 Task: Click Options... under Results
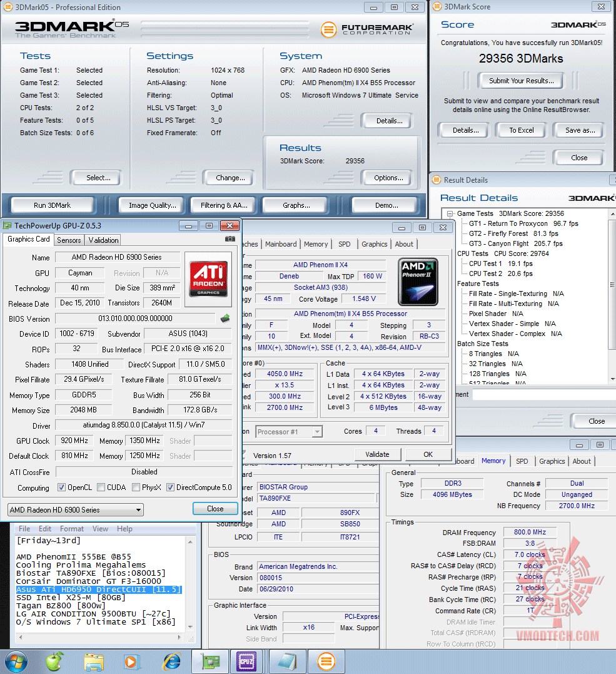point(388,178)
